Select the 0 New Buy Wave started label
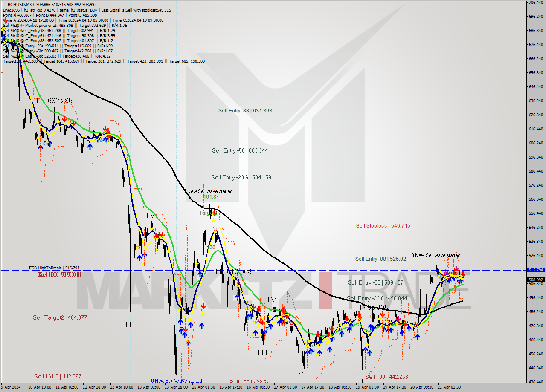The height and width of the screenshot is (392, 546). (x=177, y=381)
